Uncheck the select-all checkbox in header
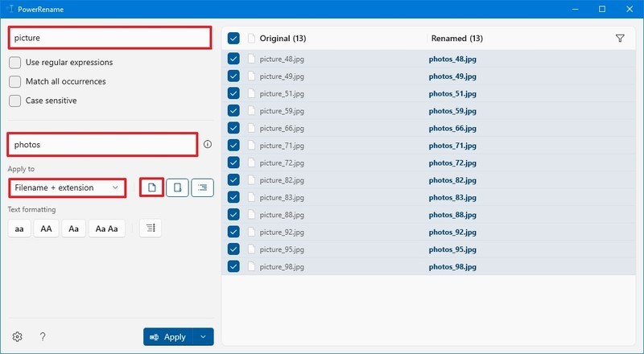 tap(233, 38)
